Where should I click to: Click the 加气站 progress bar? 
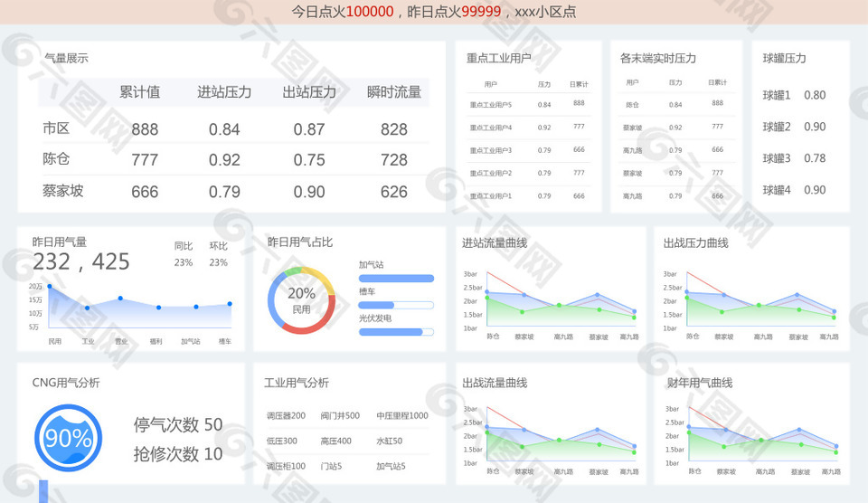click(396, 279)
